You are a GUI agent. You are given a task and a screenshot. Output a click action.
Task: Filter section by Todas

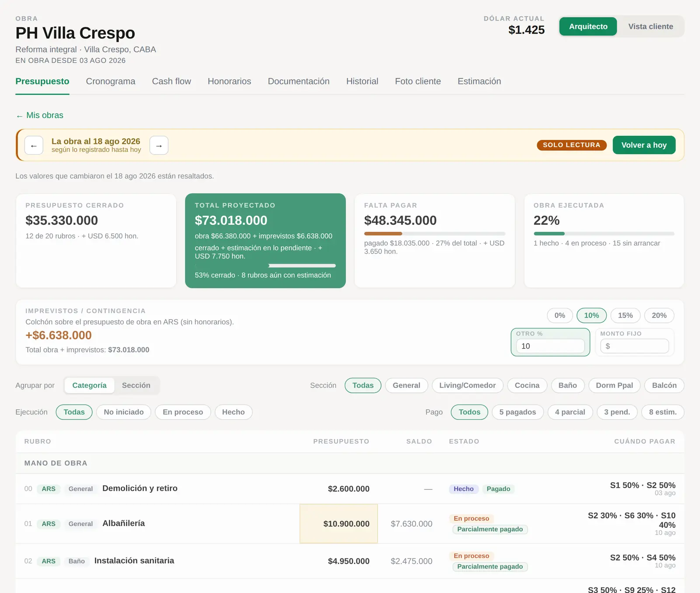pyautogui.click(x=363, y=385)
